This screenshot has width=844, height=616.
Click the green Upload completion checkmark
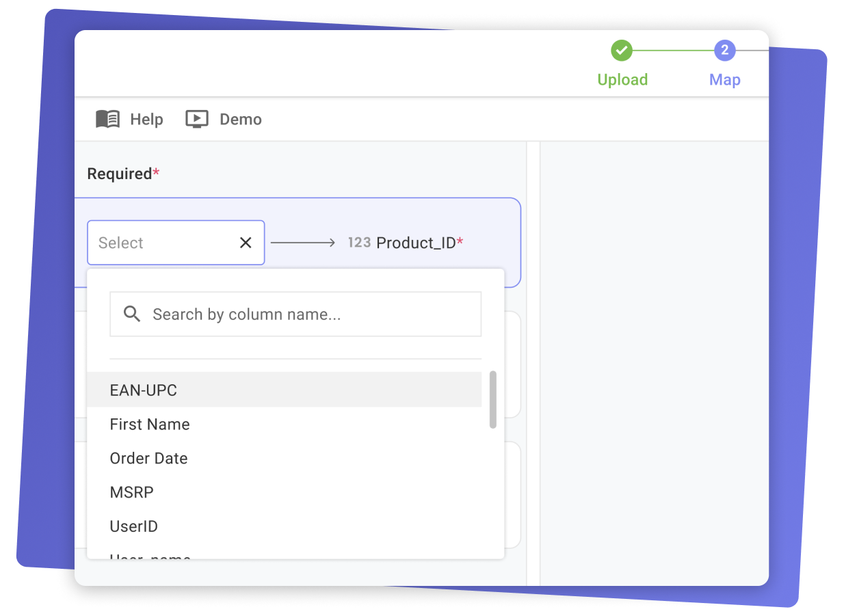click(621, 50)
